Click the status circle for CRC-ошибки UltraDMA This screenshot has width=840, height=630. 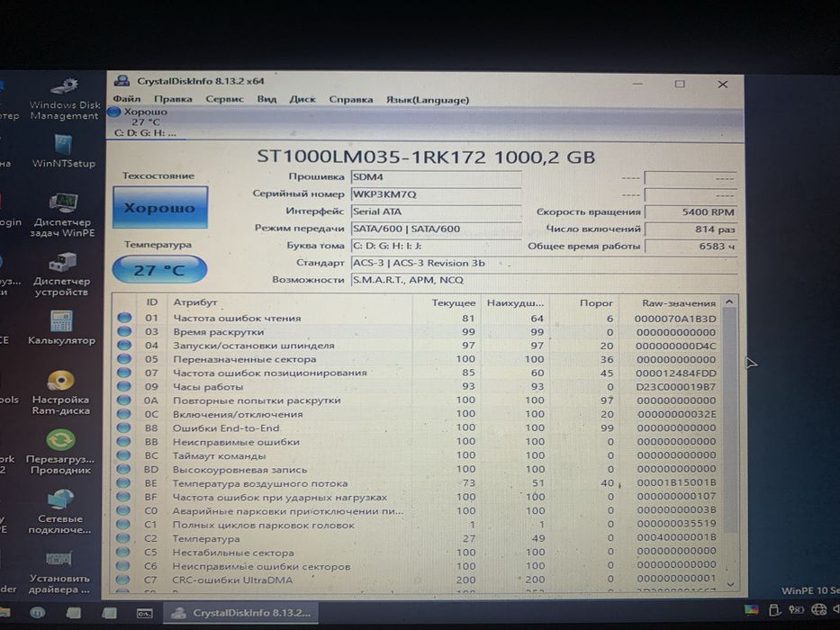[122, 579]
